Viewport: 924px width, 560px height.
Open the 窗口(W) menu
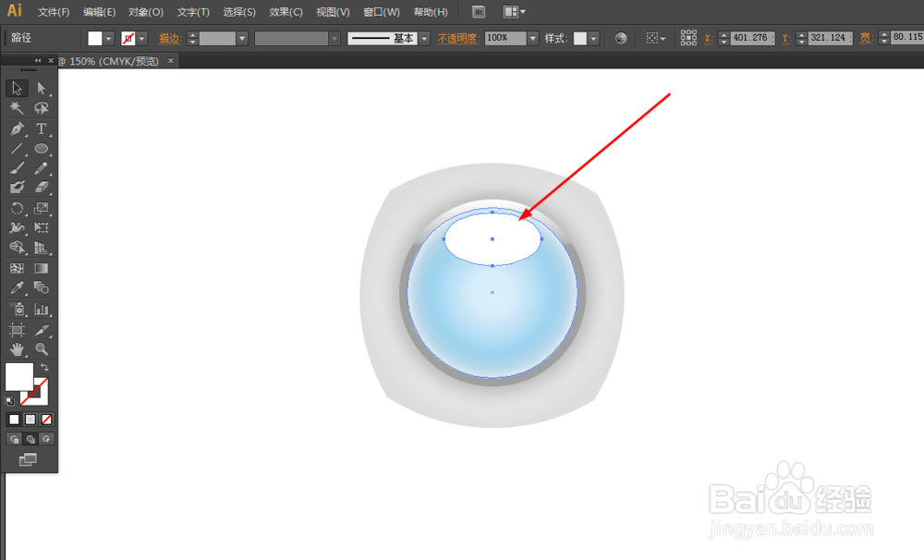coord(382,12)
